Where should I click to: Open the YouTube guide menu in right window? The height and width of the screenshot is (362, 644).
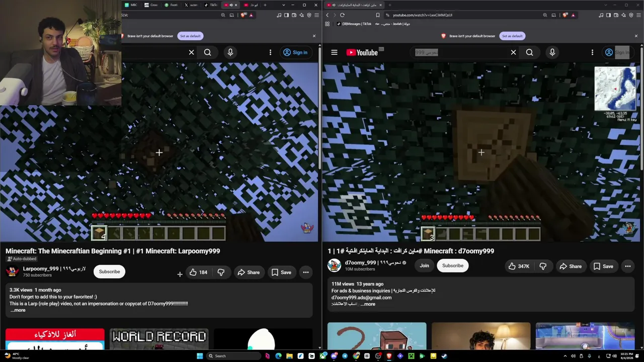tap(334, 52)
